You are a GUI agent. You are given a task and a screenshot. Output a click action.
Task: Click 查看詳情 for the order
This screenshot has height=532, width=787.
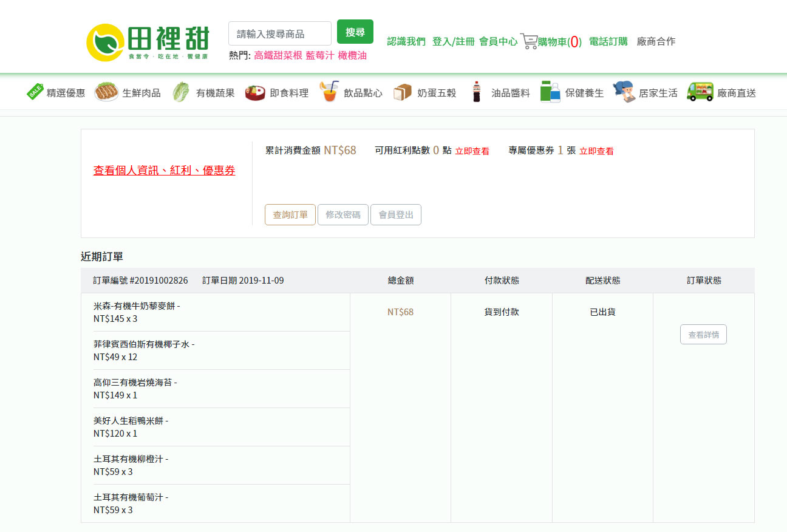703,335
